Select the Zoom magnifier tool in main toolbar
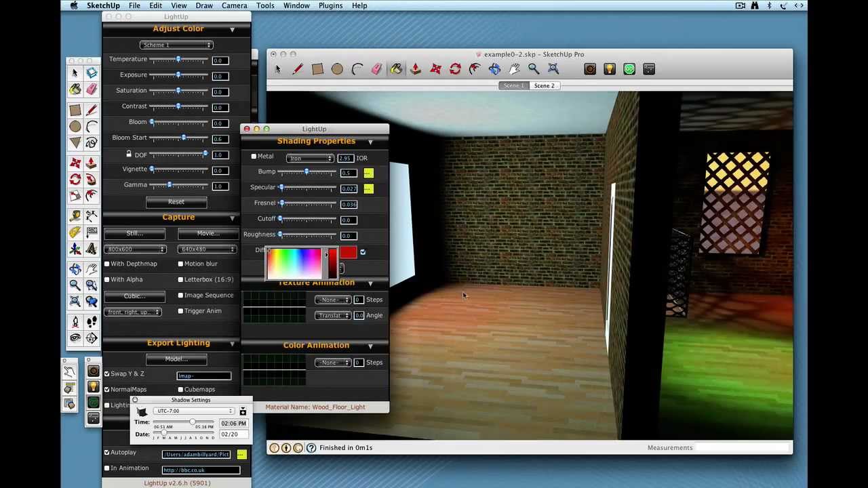The width and height of the screenshot is (868, 488). click(534, 69)
